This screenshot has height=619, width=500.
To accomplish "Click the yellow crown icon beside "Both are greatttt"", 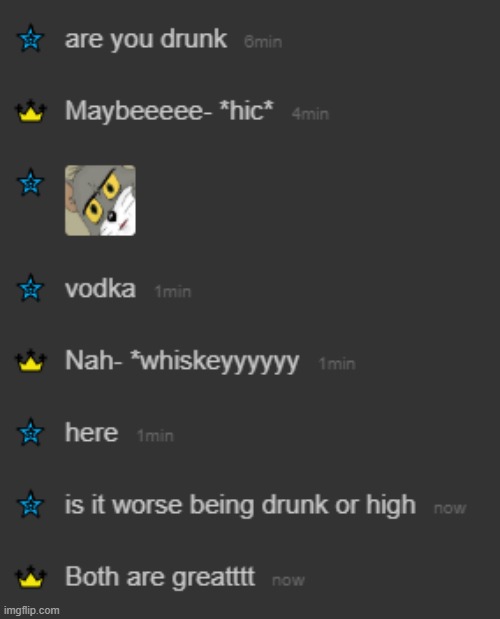I will point(31,577).
